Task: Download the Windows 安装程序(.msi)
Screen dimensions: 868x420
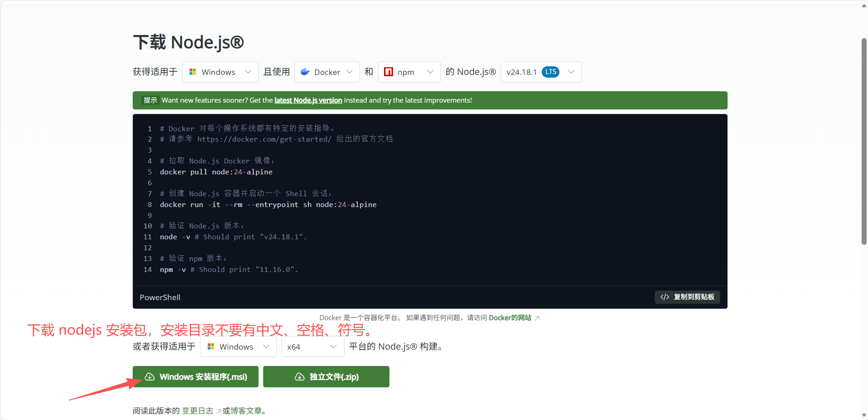Action: point(195,377)
